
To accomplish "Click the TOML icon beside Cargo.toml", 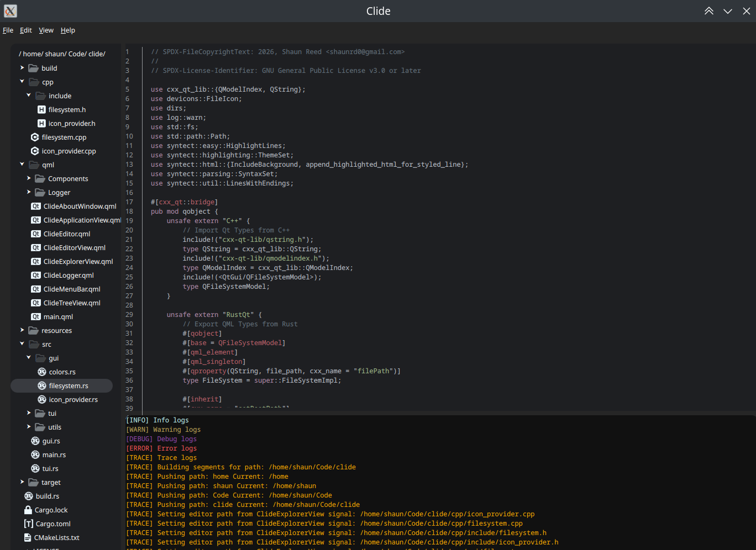I will (x=28, y=524).
